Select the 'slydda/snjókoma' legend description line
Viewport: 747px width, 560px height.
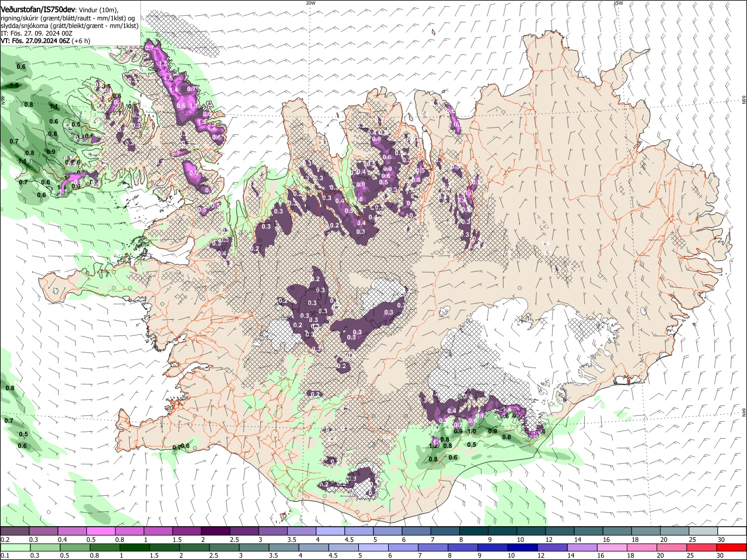[69, 26]
